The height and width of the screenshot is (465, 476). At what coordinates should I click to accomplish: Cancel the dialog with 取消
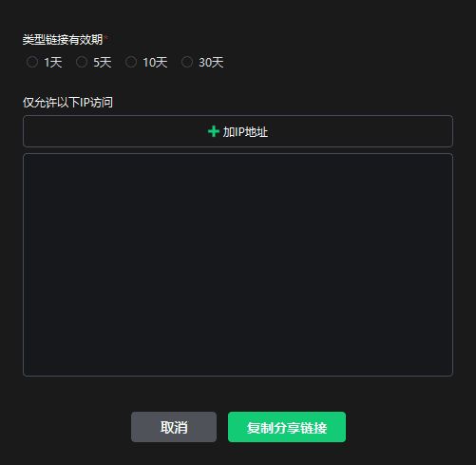174,427
